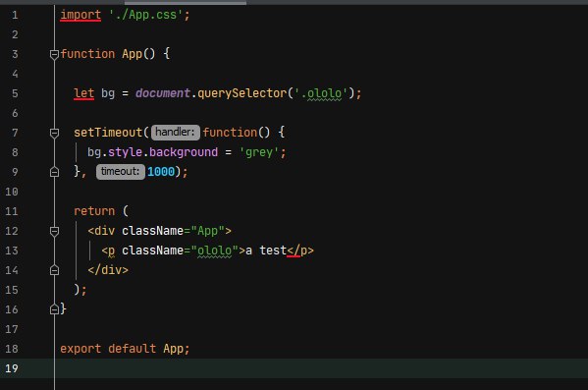
Task: Click 'App' function name on line 3
Action: click(x=132, y=54)
